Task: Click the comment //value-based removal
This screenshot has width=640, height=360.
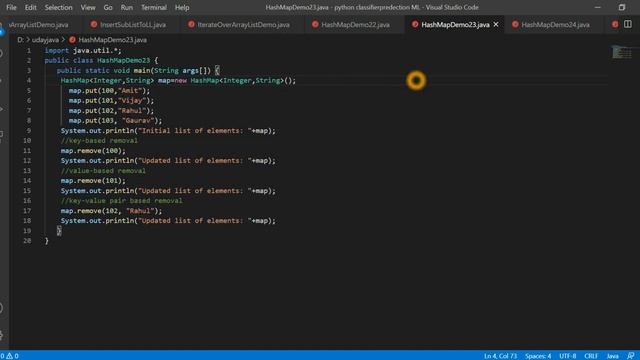Action: click(x=103, y=171)
